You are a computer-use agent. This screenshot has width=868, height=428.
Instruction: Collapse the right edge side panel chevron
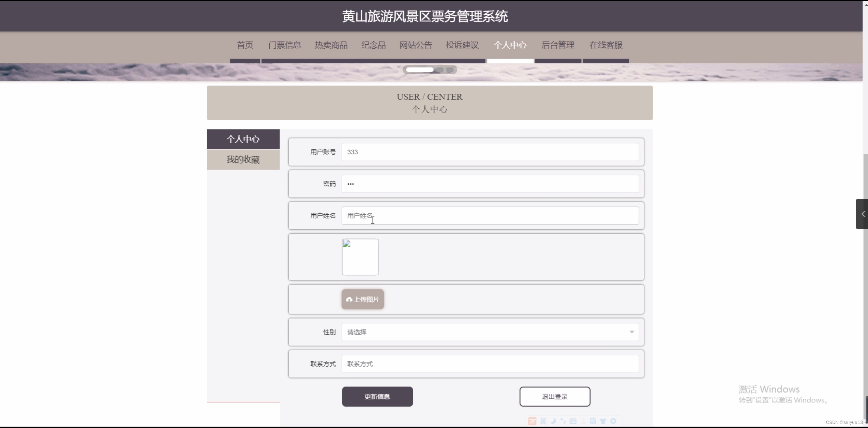tap(863, 214)
